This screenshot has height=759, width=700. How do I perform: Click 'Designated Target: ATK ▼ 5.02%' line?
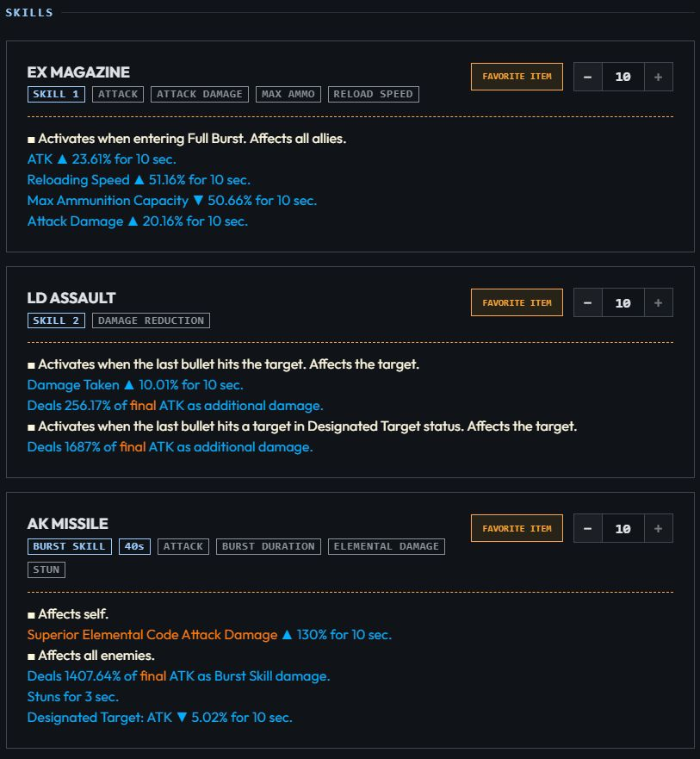coord(159,718)
